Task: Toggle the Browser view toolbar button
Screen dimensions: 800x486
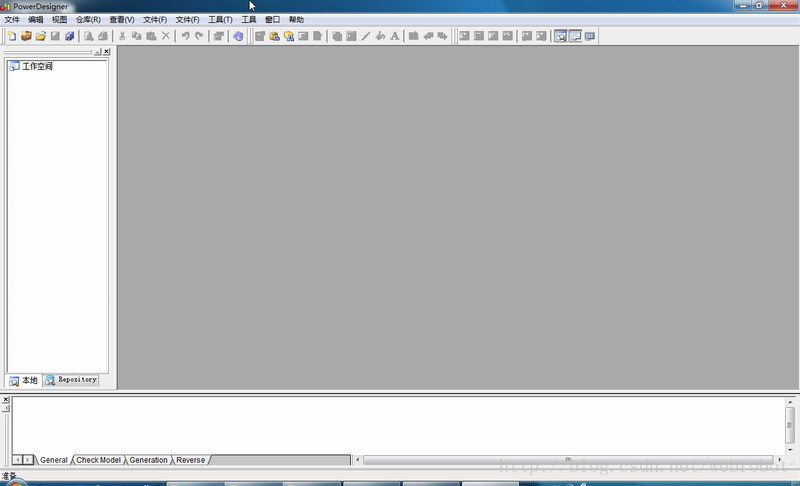Action: point(560,36)
